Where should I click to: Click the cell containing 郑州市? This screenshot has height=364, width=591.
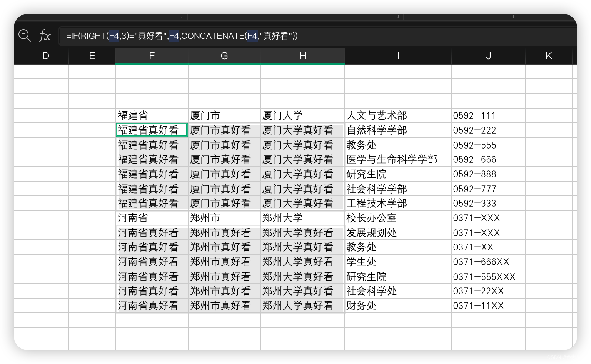224,218
